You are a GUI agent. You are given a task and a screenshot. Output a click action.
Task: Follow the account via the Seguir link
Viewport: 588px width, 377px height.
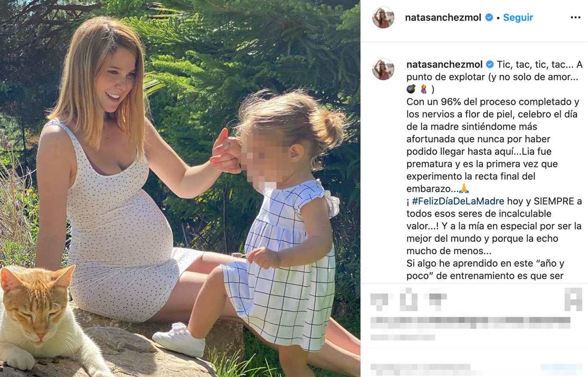[518, 18]
